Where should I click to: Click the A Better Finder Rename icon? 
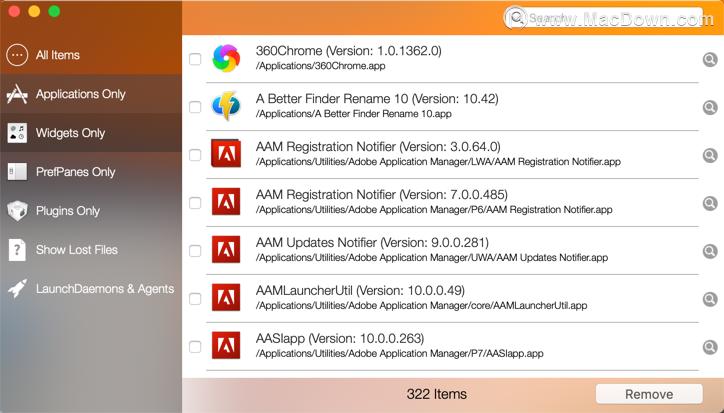226,106
